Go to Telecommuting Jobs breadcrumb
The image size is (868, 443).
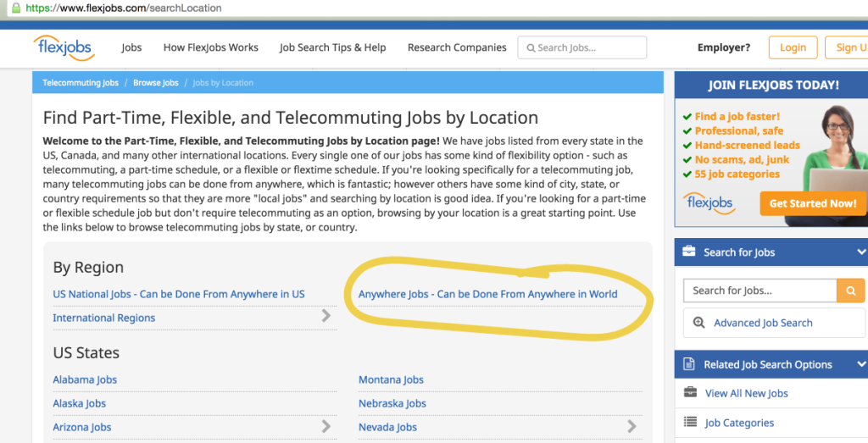click(x=81, y=82)
